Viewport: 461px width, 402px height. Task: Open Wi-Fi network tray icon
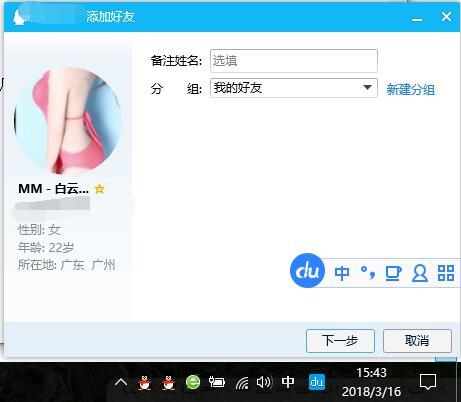[242, 383]
